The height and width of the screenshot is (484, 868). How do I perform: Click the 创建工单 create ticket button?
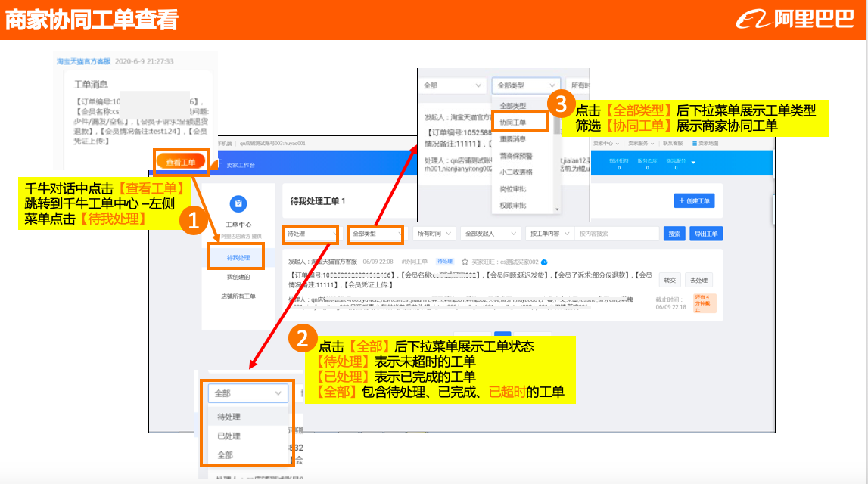tap(694, 201)
